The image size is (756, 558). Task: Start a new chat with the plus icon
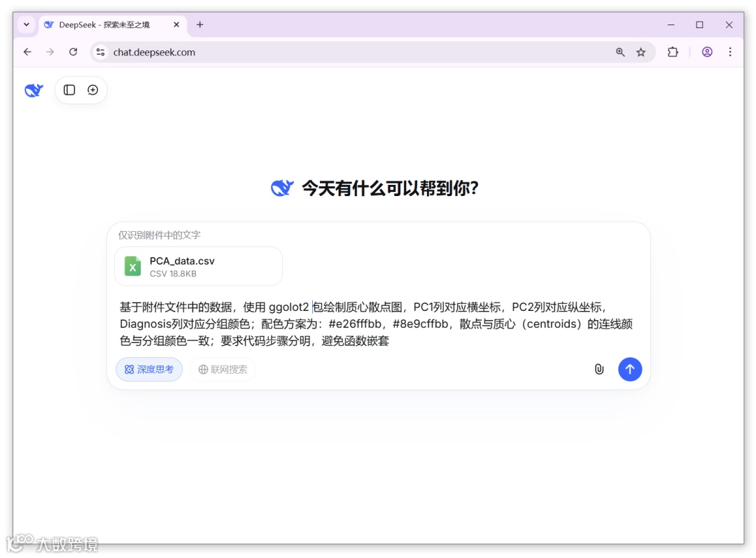pos(93,90)
